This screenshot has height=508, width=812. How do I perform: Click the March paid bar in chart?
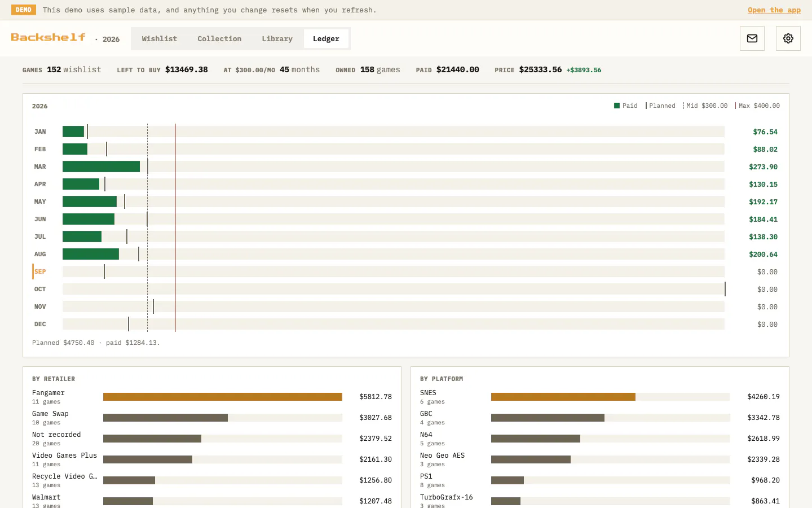tap(101, 167)
